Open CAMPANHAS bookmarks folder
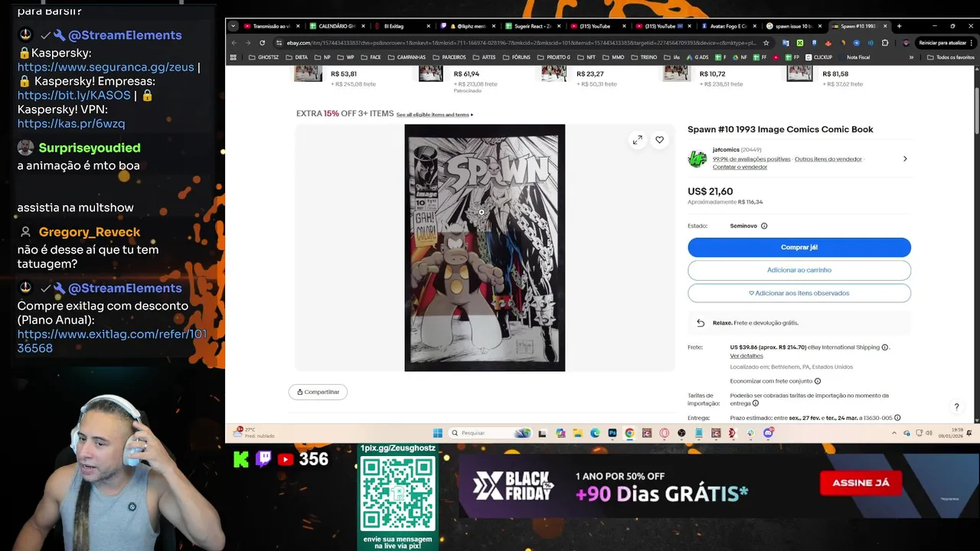980x551 pixels. (407, 57)
